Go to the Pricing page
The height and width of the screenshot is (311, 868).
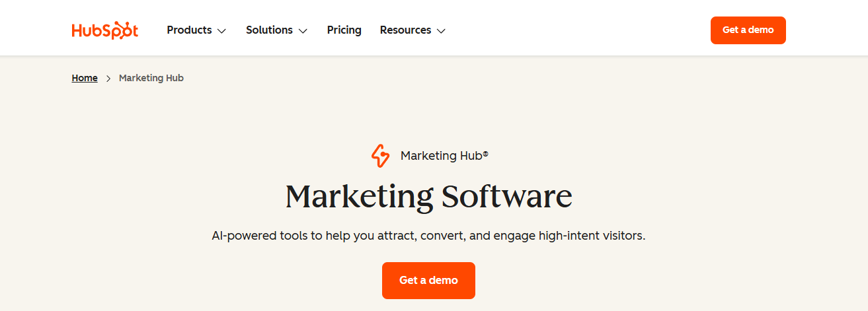click(x=344, y=30)
